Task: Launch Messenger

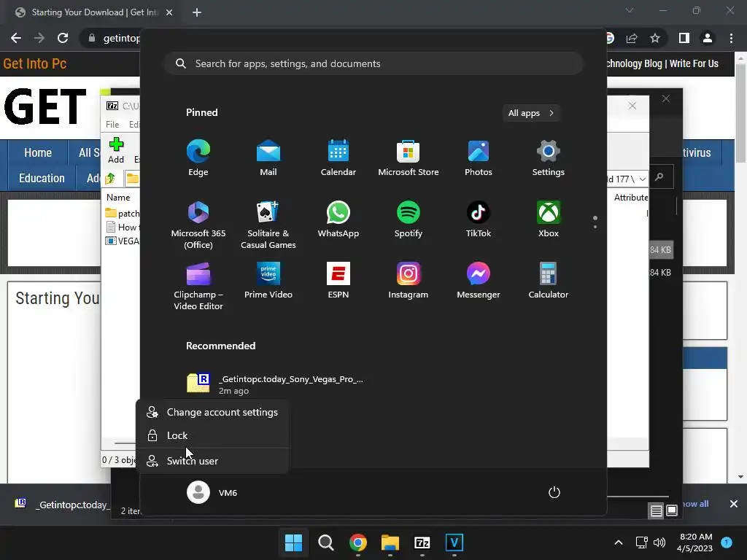Action: click(x=479, y=281)
